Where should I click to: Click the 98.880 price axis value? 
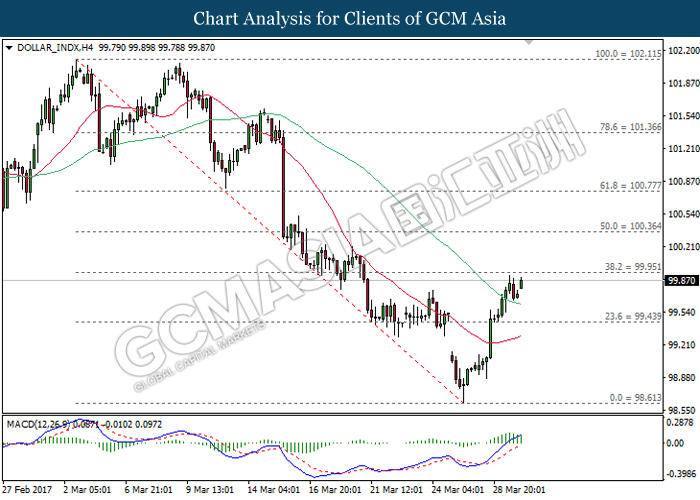pos(682,378)
